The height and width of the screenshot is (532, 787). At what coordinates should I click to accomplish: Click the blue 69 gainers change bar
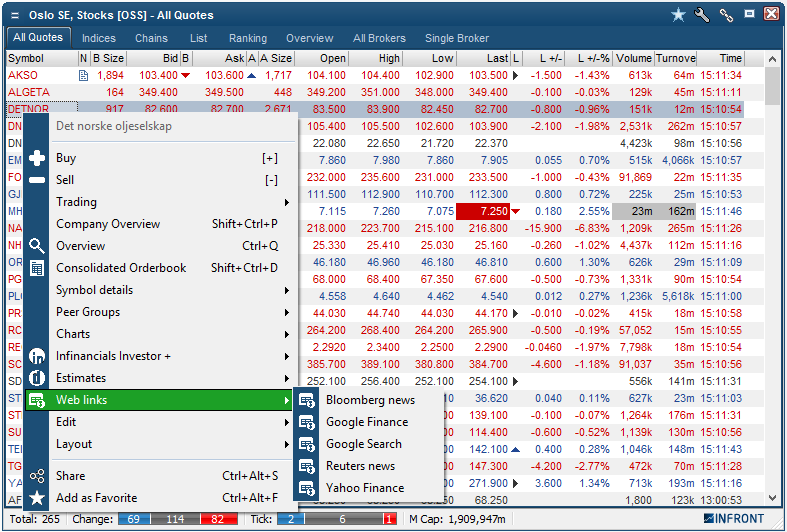tap(134, 519)
